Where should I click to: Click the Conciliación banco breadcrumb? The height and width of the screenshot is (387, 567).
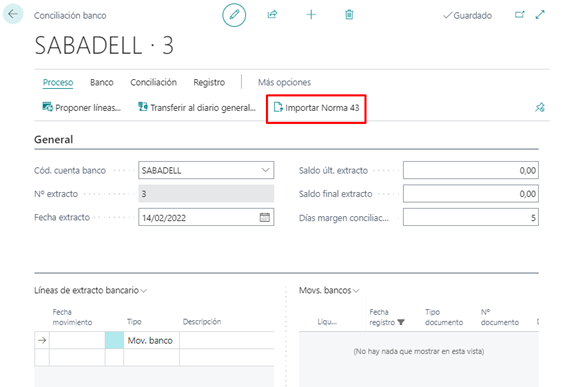70,15
